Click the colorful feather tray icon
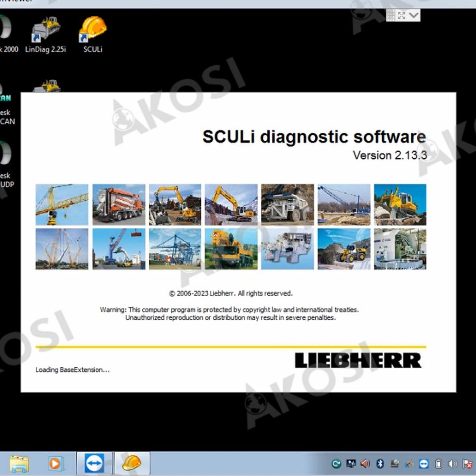 point(409,464)
